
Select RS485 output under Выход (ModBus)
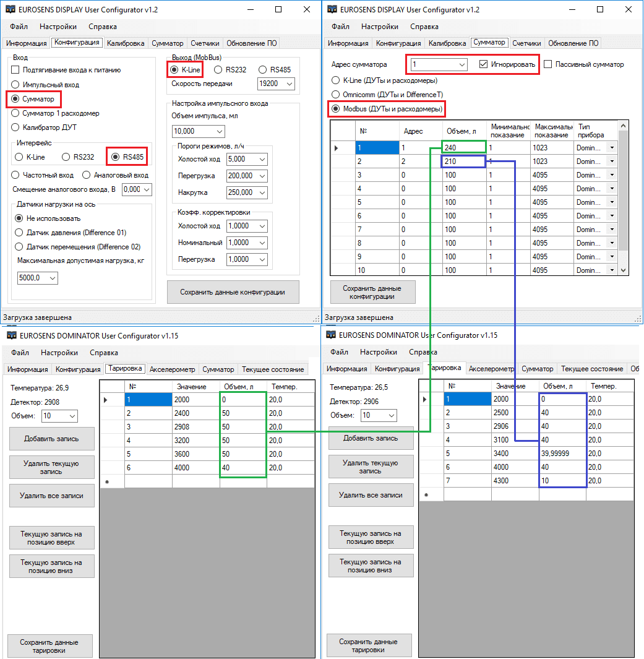262,70
